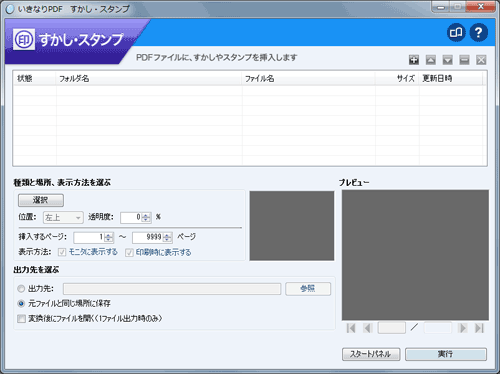This screenshot has width=500, height=374.
Task: Click the 透明度 value field
Action: coord(131,218)
